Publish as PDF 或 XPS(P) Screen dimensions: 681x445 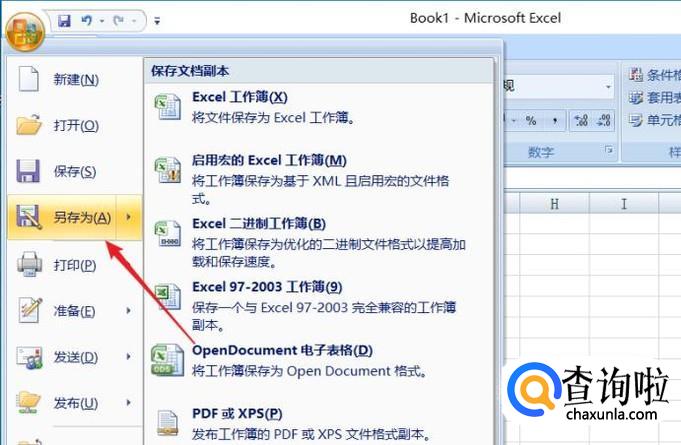pyautogui.click(x=319, y=424)
